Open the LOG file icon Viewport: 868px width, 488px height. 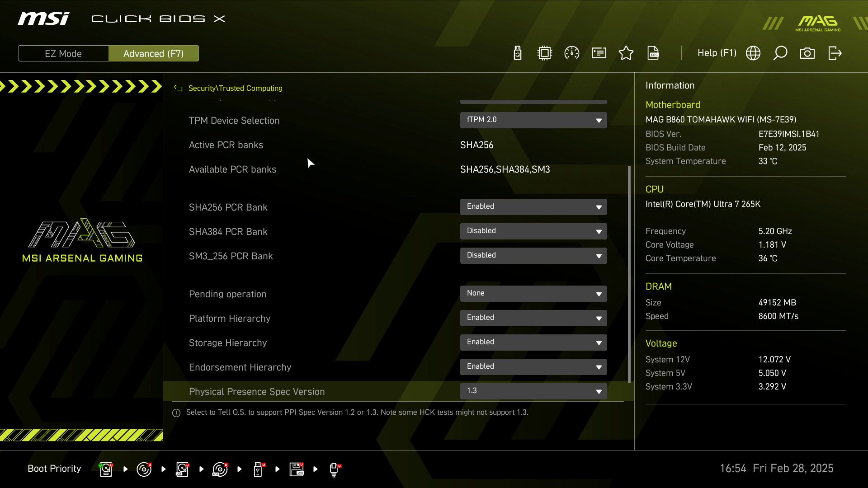point(653,53)
